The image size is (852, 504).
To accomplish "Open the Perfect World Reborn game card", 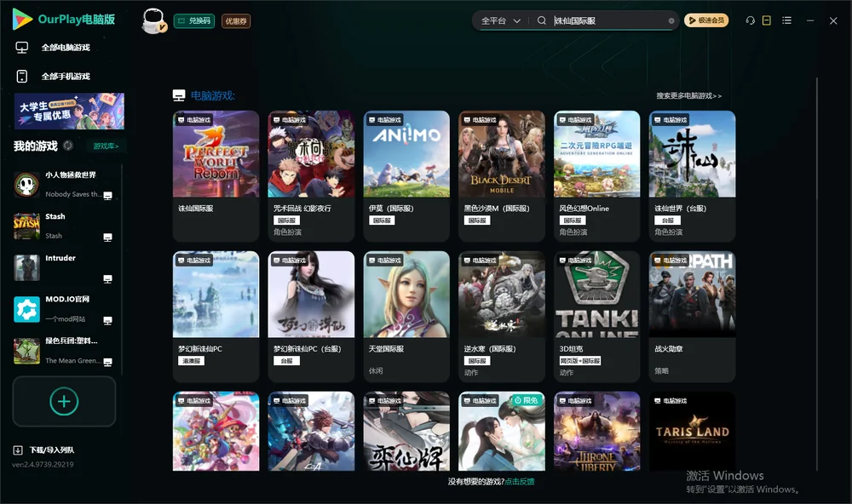I will (x=216, y=176).
